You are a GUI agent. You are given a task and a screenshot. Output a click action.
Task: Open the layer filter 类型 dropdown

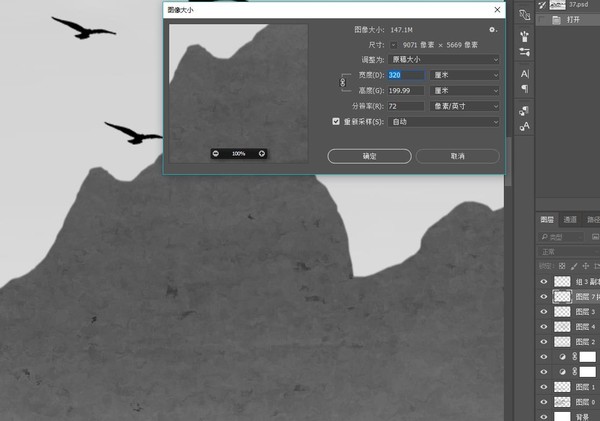pos(561,237)
